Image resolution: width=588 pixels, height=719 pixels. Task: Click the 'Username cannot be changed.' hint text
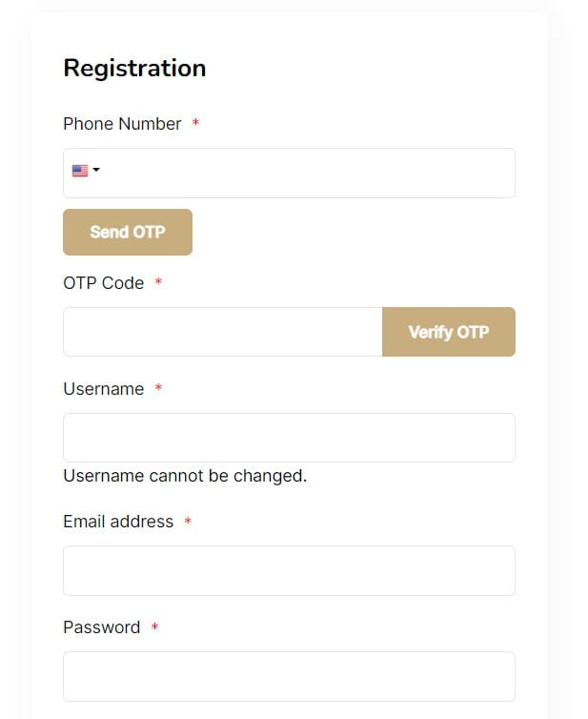click(185, 476)
